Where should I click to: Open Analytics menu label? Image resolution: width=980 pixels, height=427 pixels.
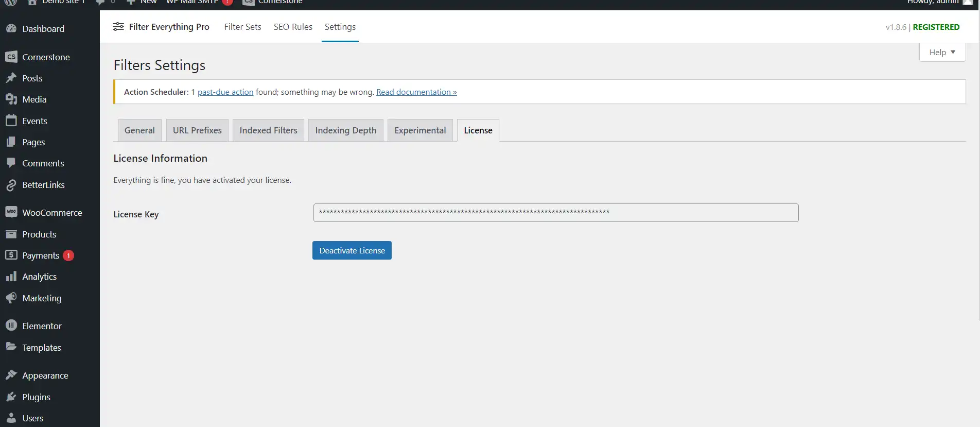click(x=40, y=277)
